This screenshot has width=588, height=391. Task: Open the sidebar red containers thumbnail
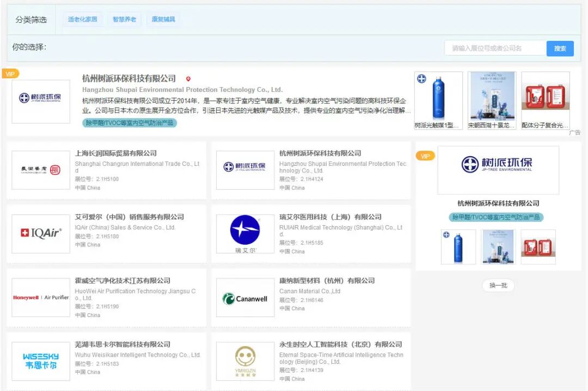pyautogui.click(x=538, y=247)
